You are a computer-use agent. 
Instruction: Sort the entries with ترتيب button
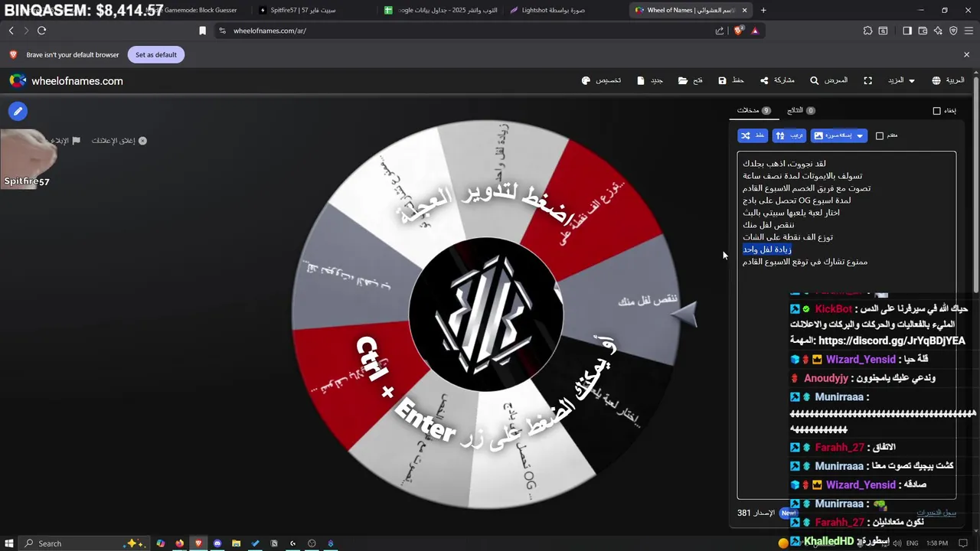[789, 135]
